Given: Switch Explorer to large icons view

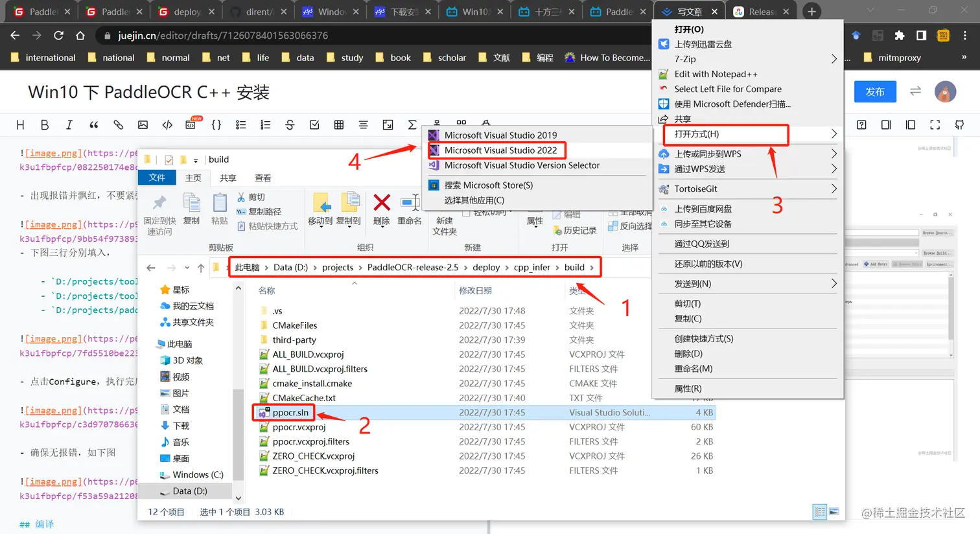Looking at the screenshot, I should 834,512.
